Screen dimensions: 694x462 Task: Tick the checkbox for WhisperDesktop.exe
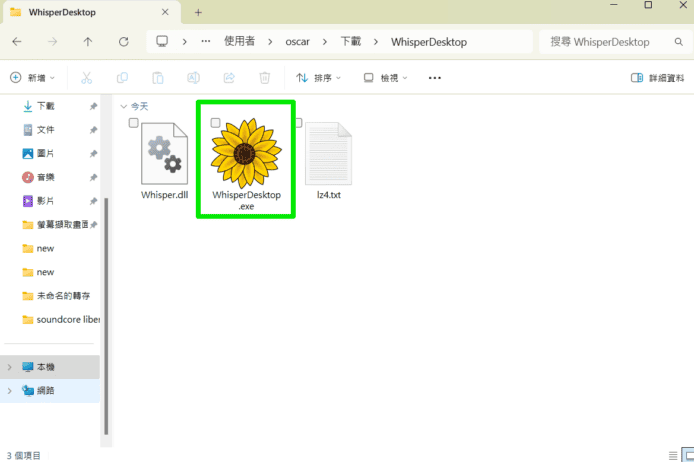[x=216, y=122]
